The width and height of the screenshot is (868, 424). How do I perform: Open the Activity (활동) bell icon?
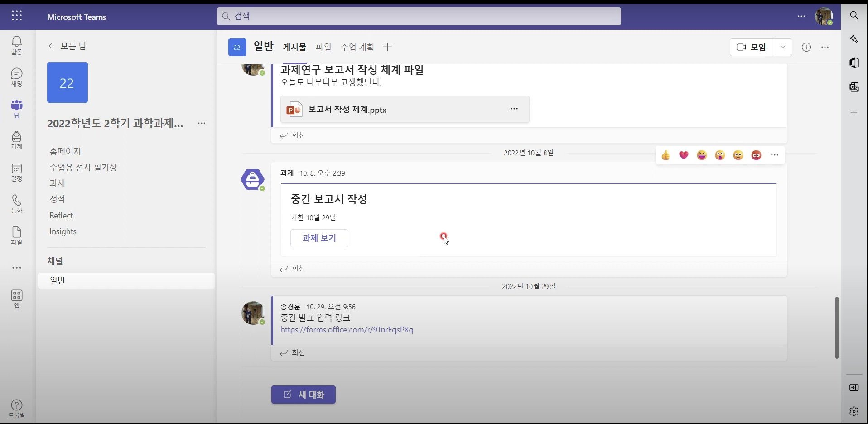[17, 45]
